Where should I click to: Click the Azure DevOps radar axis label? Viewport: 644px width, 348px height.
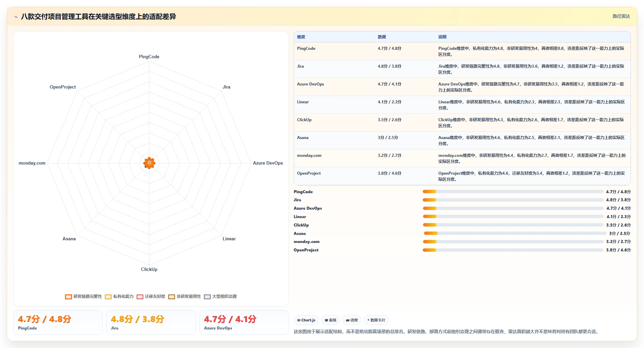[x=268, y=163]
